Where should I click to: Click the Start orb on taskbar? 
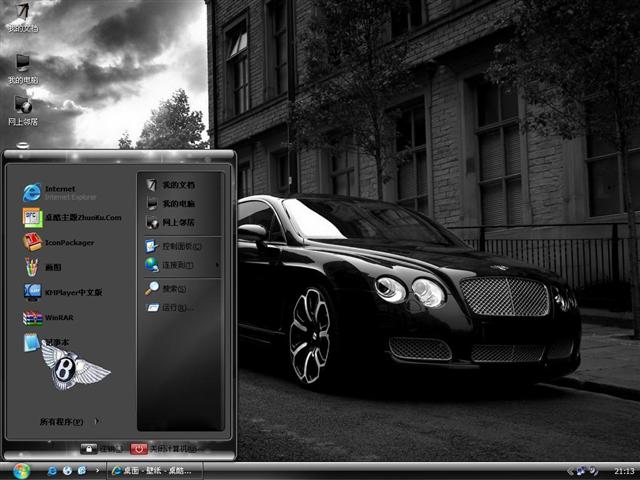point(21,470)
